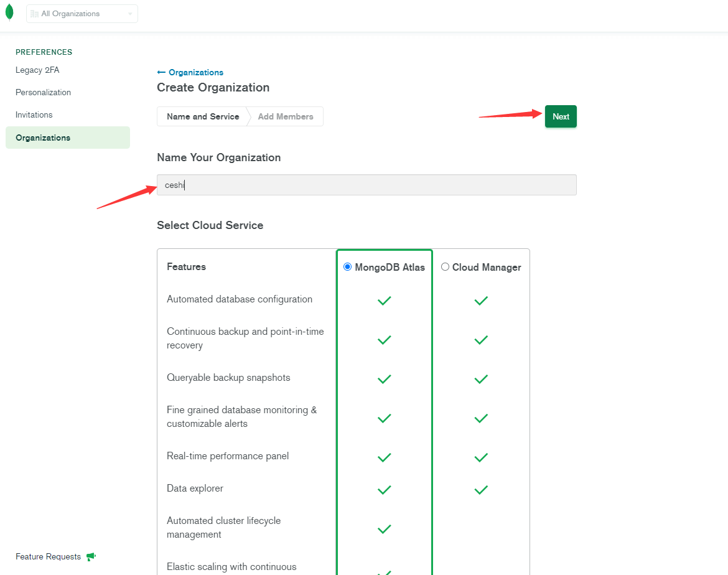Click Automated cluster lifecycle management text
Screen dimensions: 728x575
[224, 527]
